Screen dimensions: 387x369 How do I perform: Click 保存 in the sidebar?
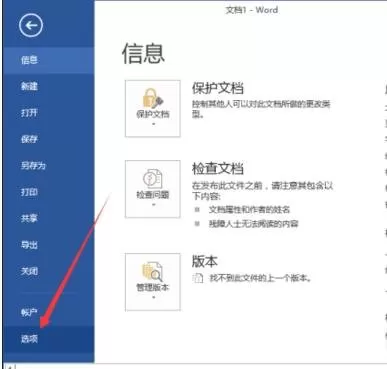click(49, 139)
